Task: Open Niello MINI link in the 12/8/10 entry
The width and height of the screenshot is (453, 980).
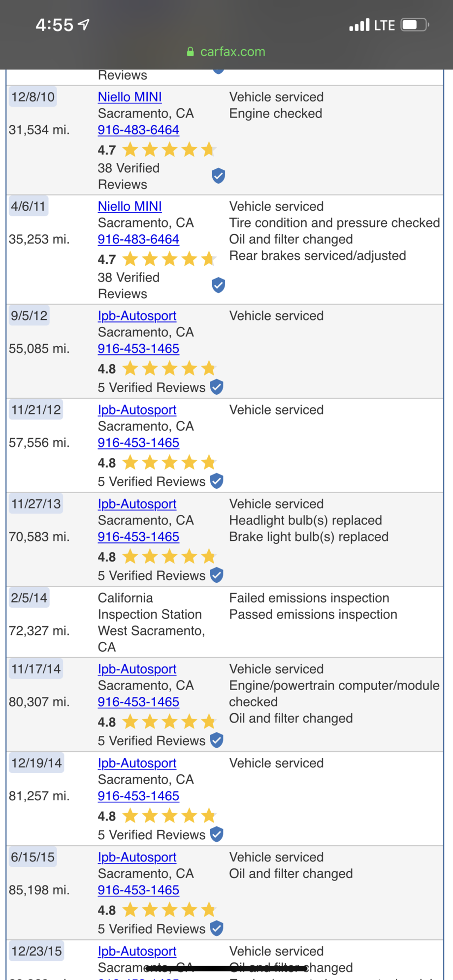Action: [x=129, y=97]
